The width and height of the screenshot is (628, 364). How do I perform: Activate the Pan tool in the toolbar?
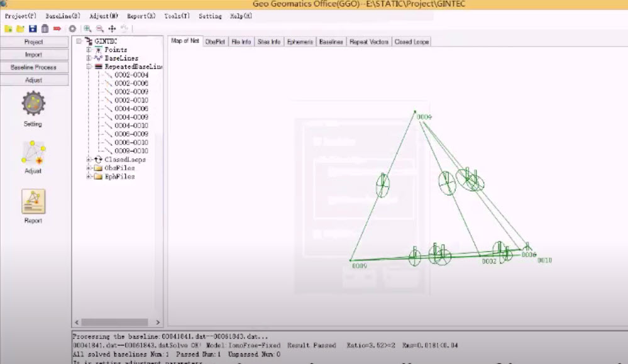[112, 28]
